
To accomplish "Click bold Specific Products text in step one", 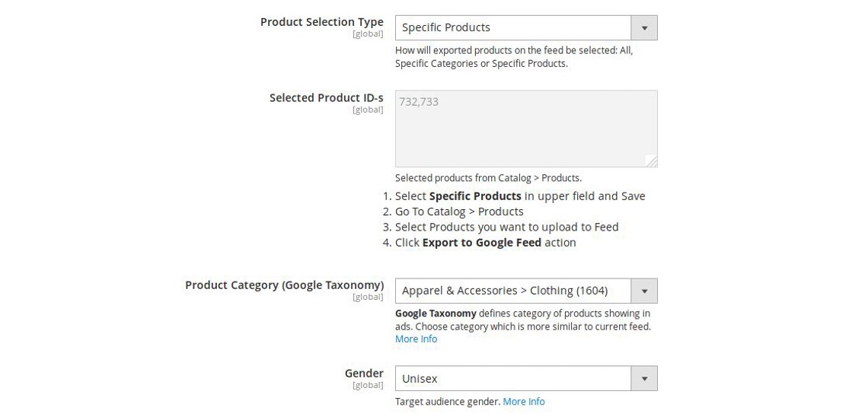I will [475, 196].
